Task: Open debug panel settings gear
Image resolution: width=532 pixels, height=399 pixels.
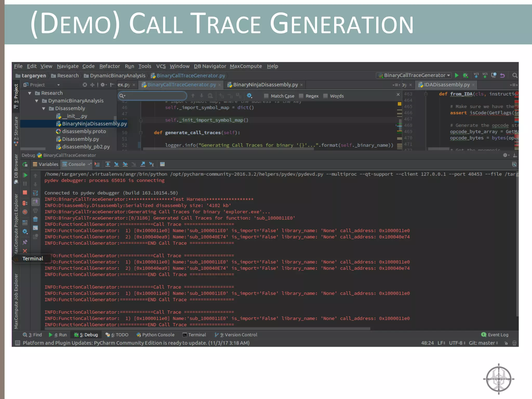Action: (x=506, y=155)
